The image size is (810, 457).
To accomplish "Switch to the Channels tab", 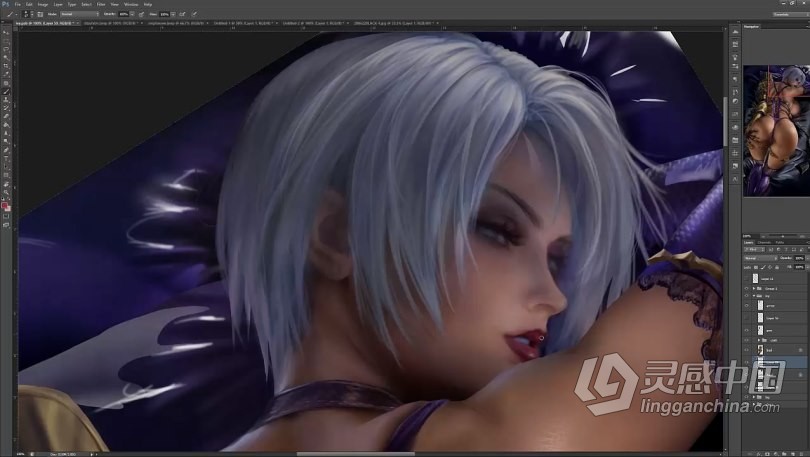I will [x=764, y=243].
